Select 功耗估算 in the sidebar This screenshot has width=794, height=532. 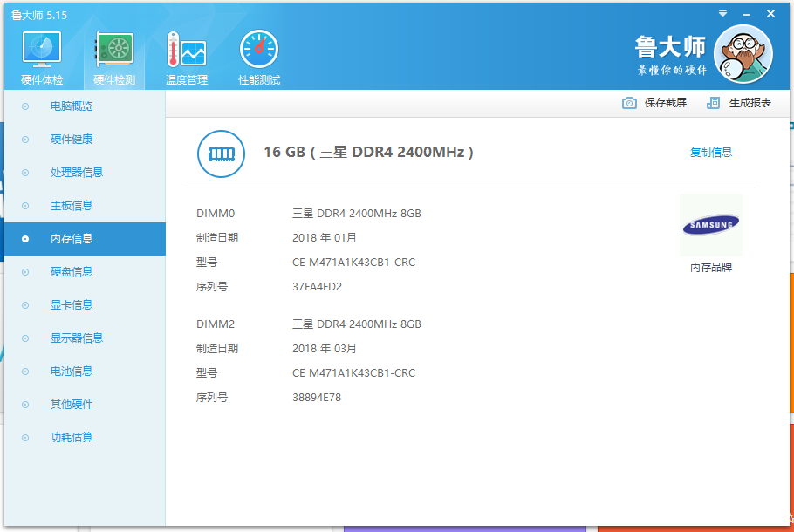pyautogui.click(x=86, y=437)
